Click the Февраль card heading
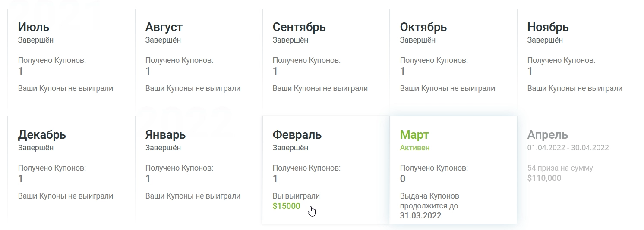The height and width of the screenshot is (230, 644). 297,135
